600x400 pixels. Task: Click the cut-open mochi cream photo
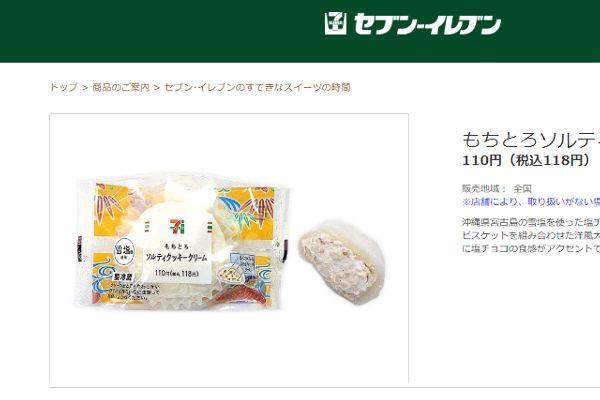coord(342,263)
